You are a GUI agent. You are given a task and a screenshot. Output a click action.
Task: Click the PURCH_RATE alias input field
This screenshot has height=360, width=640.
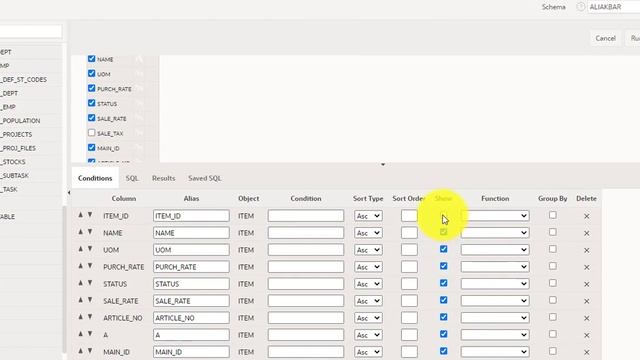click(x=191, y=267)
